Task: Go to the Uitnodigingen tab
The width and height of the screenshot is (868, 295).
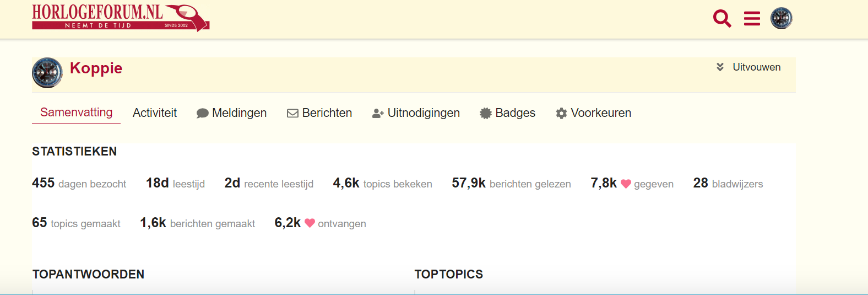Action: pos(416,113)
